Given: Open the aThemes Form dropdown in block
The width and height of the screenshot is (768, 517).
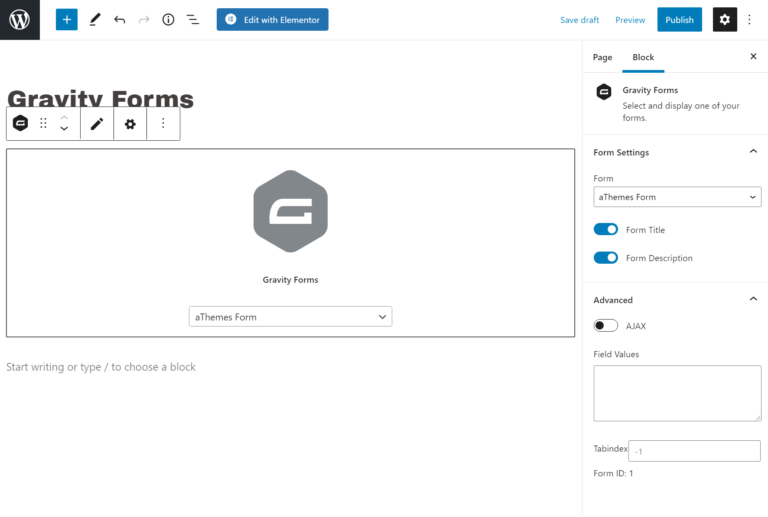Looking at the screenshot, I should [290, 317].
